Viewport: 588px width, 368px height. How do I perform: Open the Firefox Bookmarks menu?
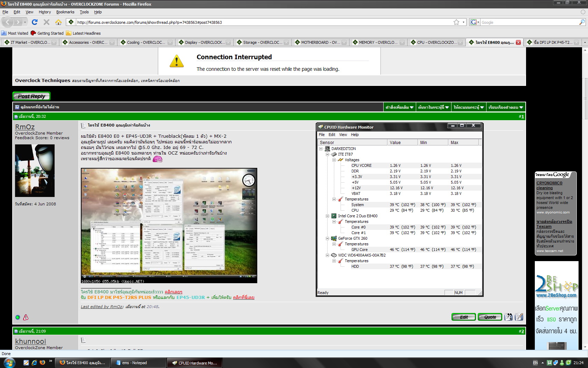coord(65,12)
